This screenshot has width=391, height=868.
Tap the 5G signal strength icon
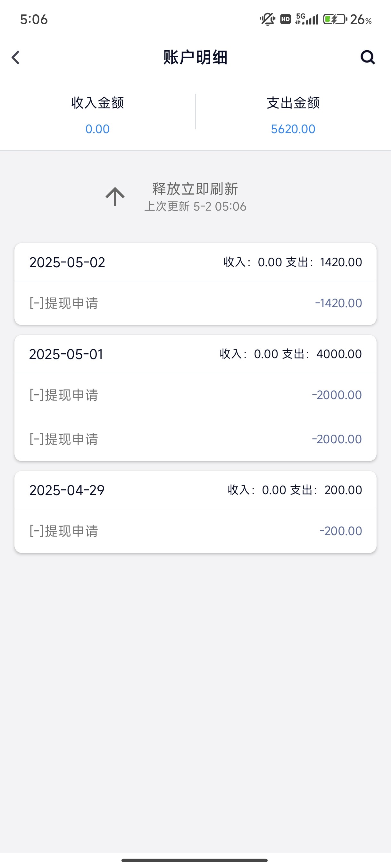pyautogui.click(x=307, y=19)
